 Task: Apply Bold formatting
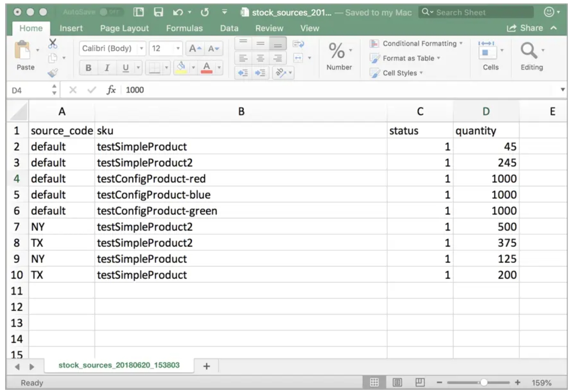click(89, 68)
